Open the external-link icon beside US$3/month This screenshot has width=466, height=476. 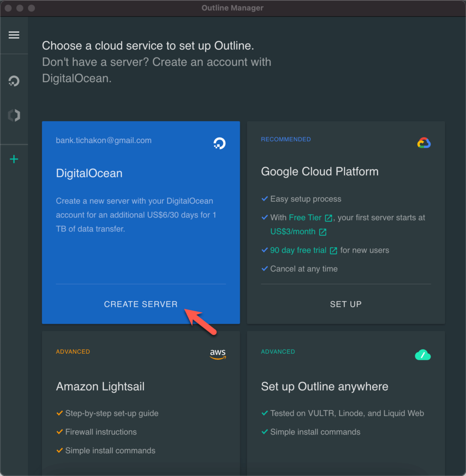323,232
